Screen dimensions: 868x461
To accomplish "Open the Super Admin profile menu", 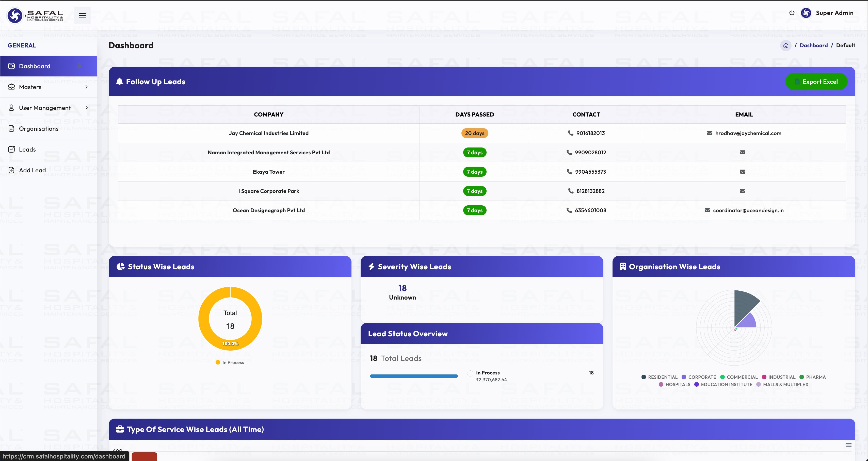I will click(x=834, y=13).
